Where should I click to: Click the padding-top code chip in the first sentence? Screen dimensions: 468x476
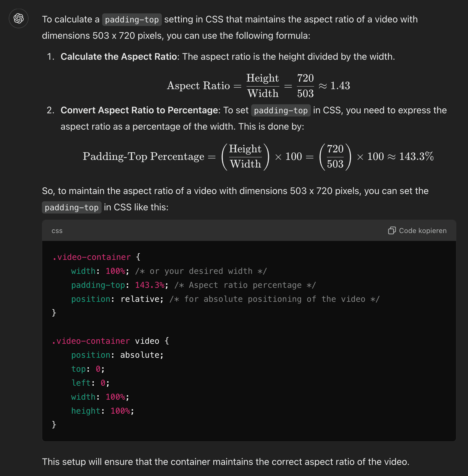(x=132, y=20)
